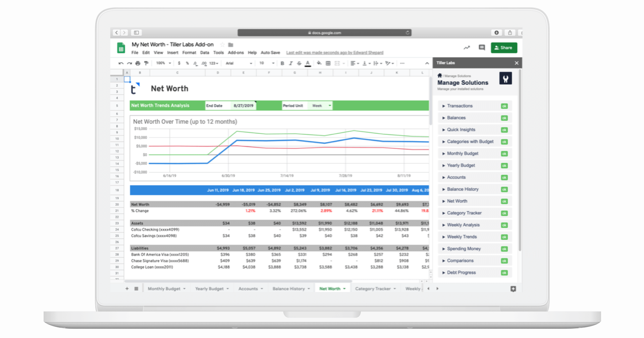
Task: Open text wrapping dropdown
Action: (378, 63)
